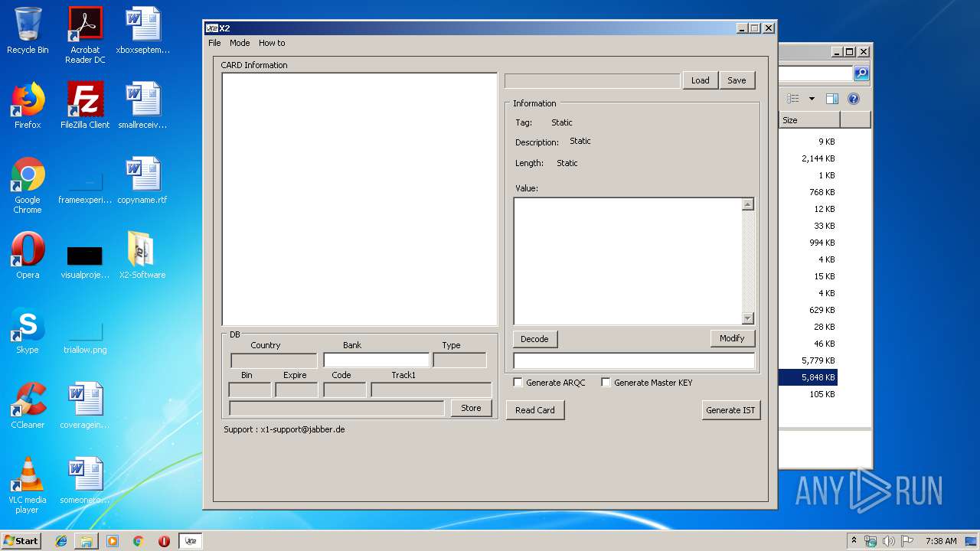Click the X2 taskbar button
The height and width of the screenshot is (551, 980).
pos(191,541)
